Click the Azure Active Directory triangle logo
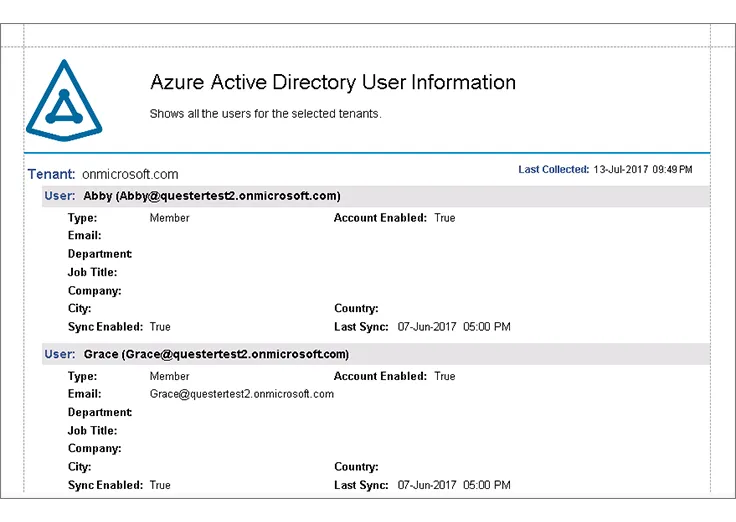 click(65, 100)
